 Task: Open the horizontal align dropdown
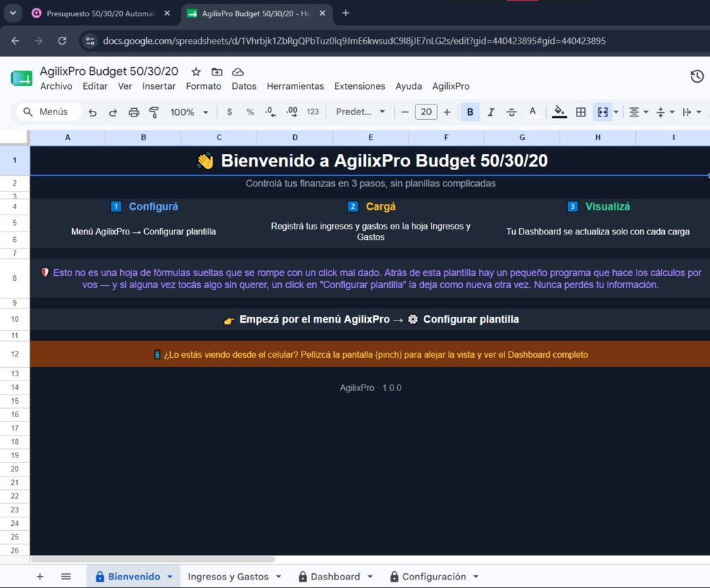tap(639, 112)
